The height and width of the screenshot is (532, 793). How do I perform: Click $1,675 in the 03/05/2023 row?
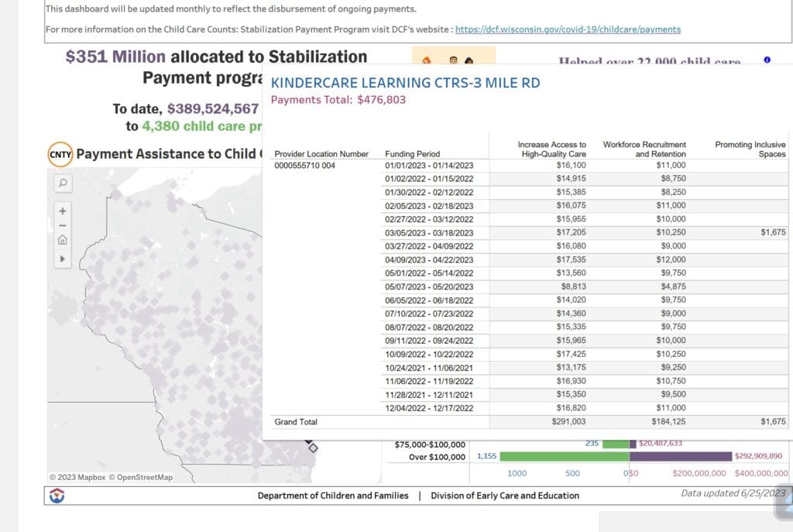click(x=774, y=232)
